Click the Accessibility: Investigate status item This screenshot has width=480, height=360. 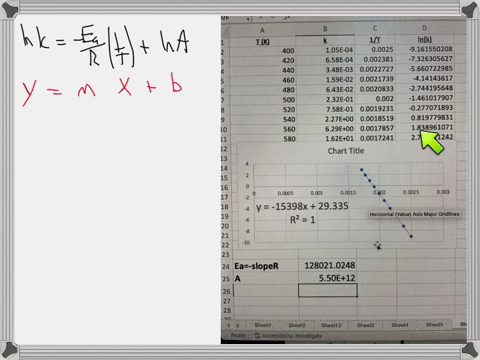point(289,336)
